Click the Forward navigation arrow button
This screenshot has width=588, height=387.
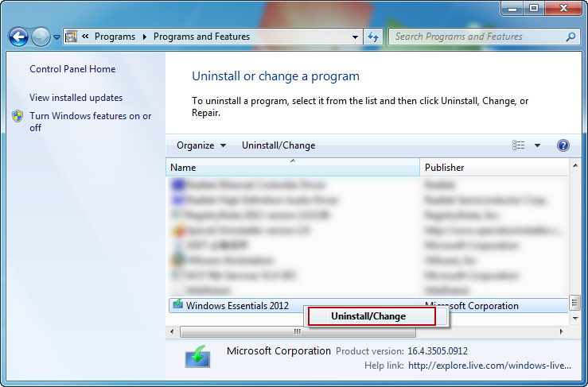pyautogui.click(x=41, y=37)
